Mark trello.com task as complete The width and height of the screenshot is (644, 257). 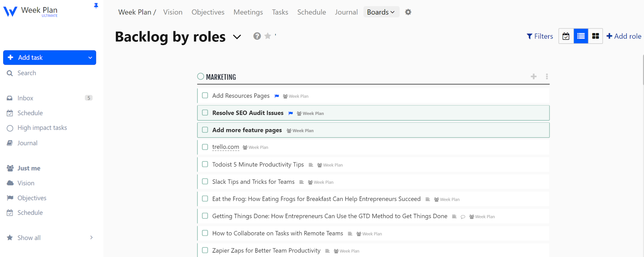coord(205,147)
